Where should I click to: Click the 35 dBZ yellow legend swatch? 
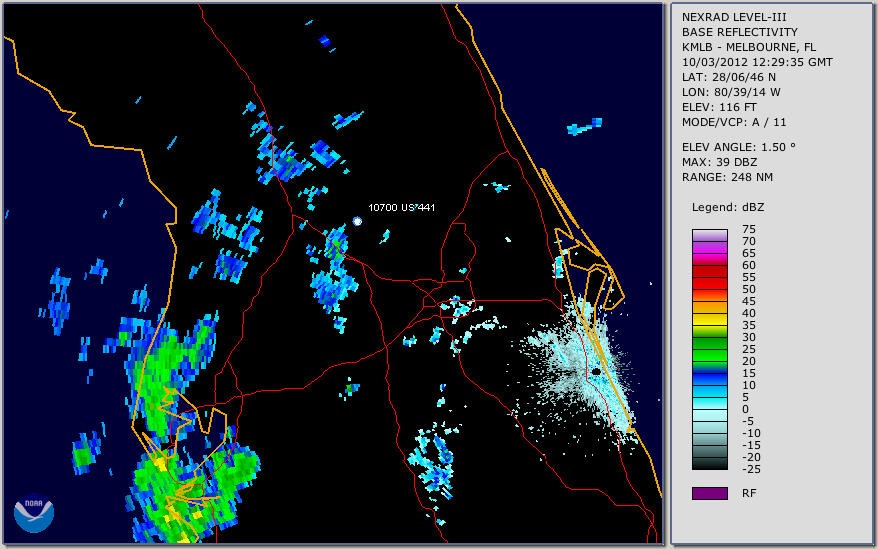point(709,319)
